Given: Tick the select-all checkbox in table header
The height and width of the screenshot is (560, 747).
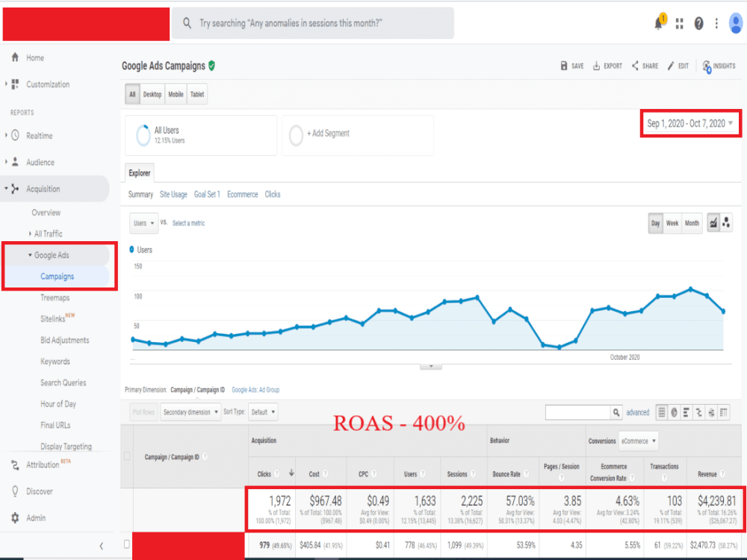Looking at the screenshot, I should (x=127, y=456).
